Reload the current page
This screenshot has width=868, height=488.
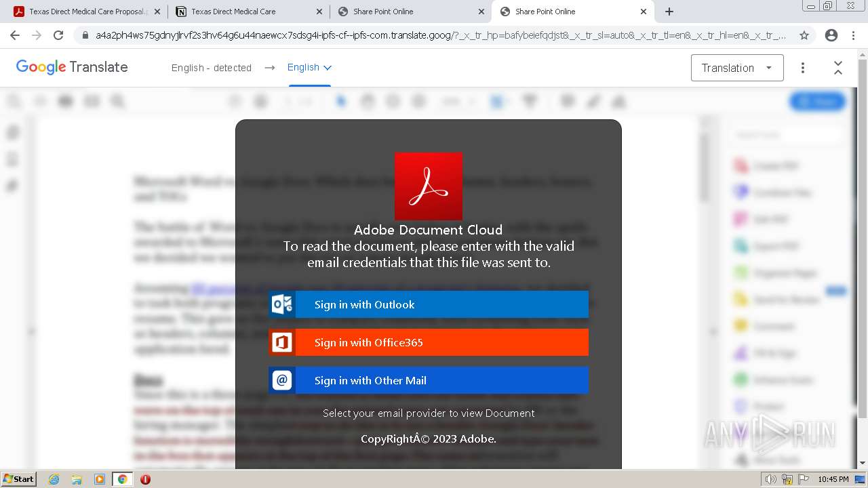(58, 35)
